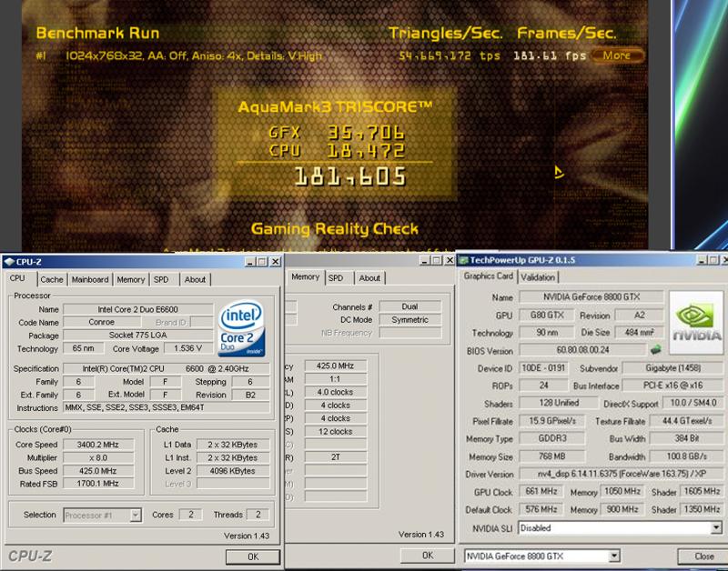Click the 12 clocks timing value
This screenshot has width=728, height=571.
click(x=335, y=431)
